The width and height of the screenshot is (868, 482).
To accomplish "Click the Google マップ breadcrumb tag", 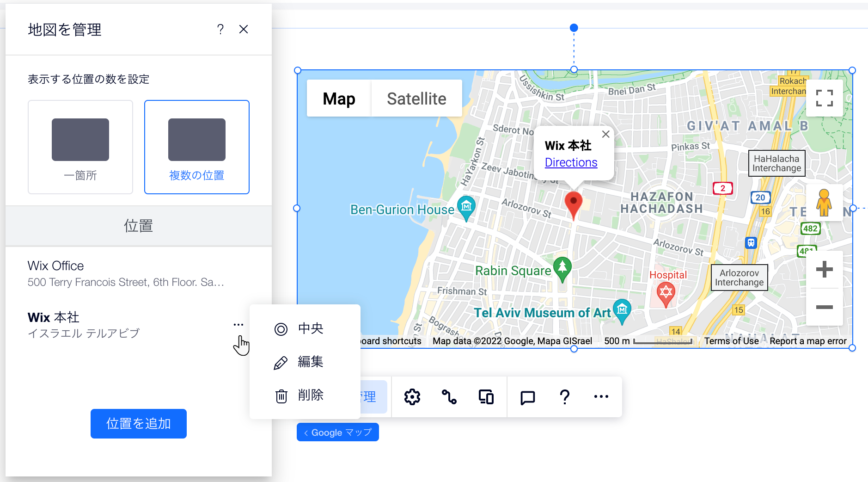I will (338, 432).
